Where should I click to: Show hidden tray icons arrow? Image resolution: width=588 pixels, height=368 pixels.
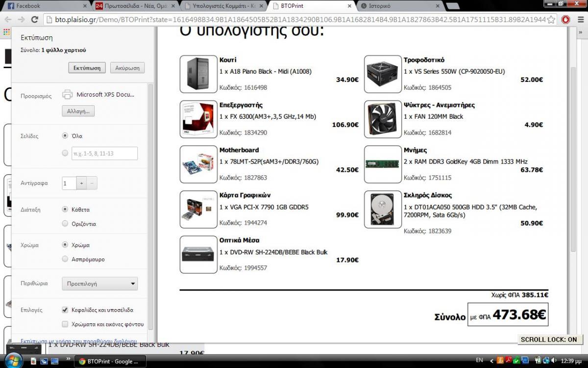click(491, 361)
